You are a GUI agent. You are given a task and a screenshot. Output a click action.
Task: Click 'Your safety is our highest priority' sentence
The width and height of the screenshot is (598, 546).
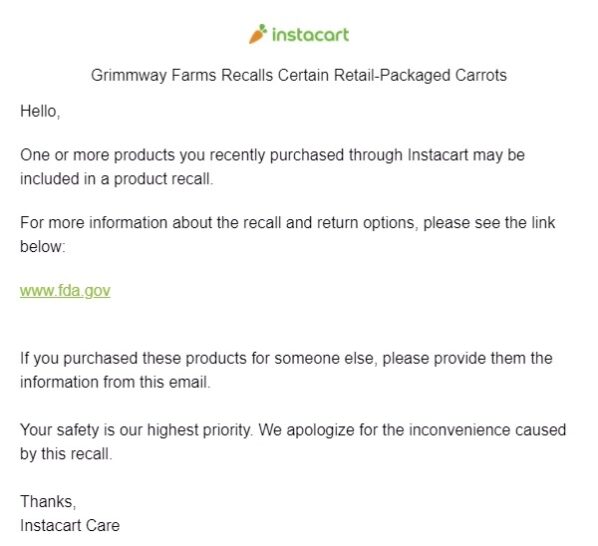coord(136,430)
